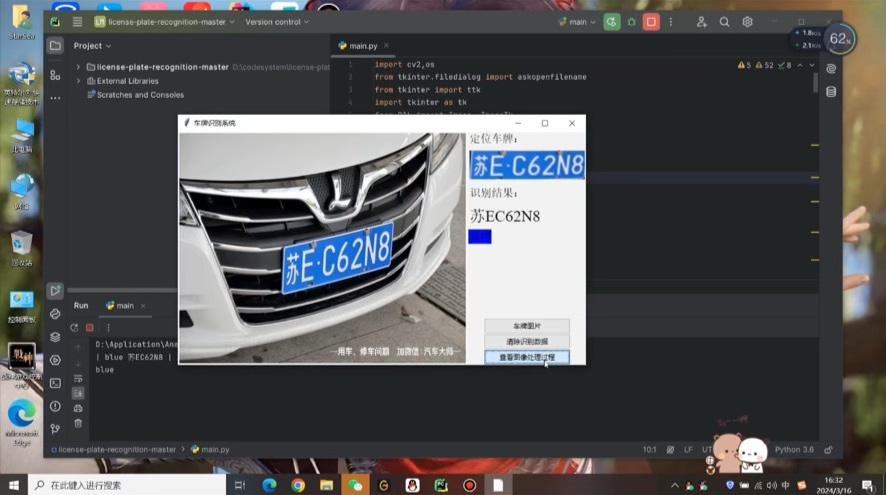
Task: Click the blue plate color swatch in recognition window
Action: click(480, 236)
